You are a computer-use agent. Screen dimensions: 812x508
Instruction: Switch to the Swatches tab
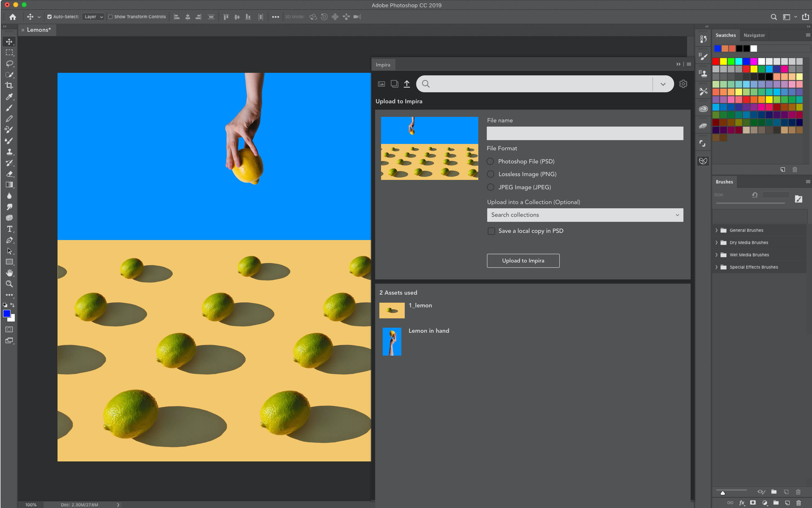[x=726, y=35]
